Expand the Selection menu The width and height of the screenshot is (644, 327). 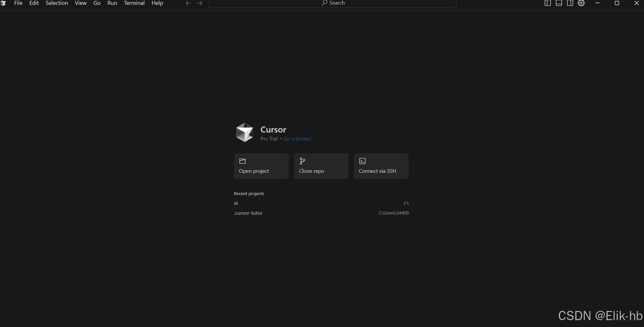pyautogui.click(x=57, y=3)
